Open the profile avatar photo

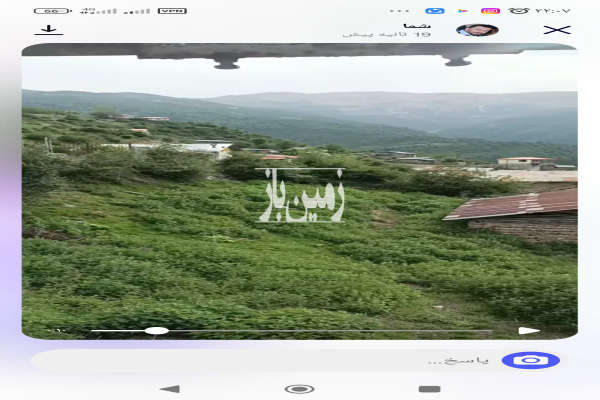click(477, 29)
